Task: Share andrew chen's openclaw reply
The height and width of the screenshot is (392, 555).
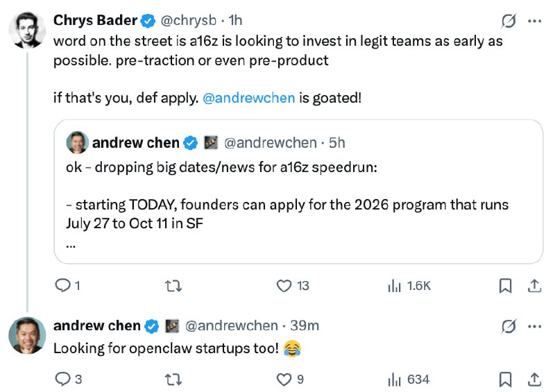Action: [535, 379]
